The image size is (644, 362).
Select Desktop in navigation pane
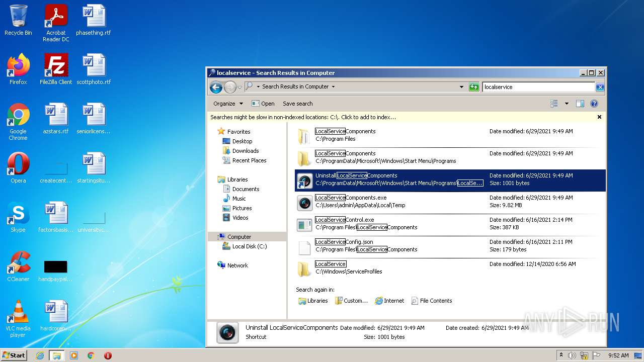coord(242,141)
